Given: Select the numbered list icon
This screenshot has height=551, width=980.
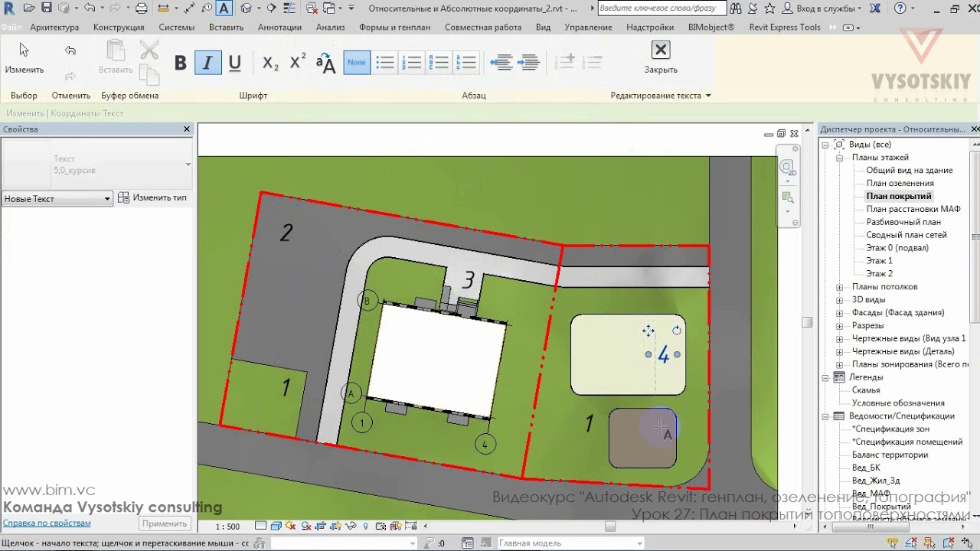Looking at the screenshot, I should click(x=412, y=63).
